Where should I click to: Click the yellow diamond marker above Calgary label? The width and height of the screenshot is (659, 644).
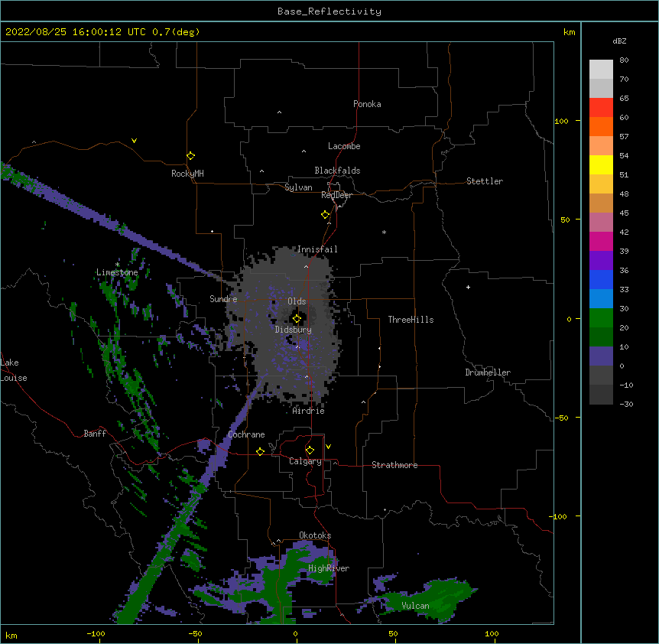(x=310, y=450)
